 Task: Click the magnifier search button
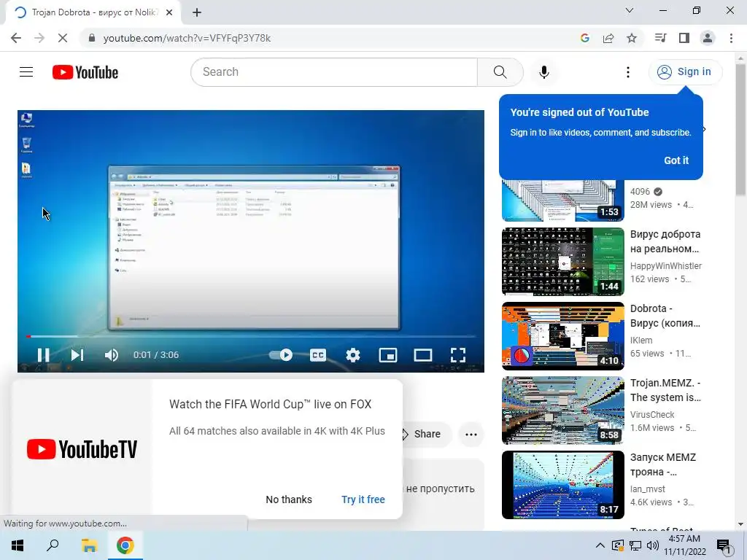(500, 72)
